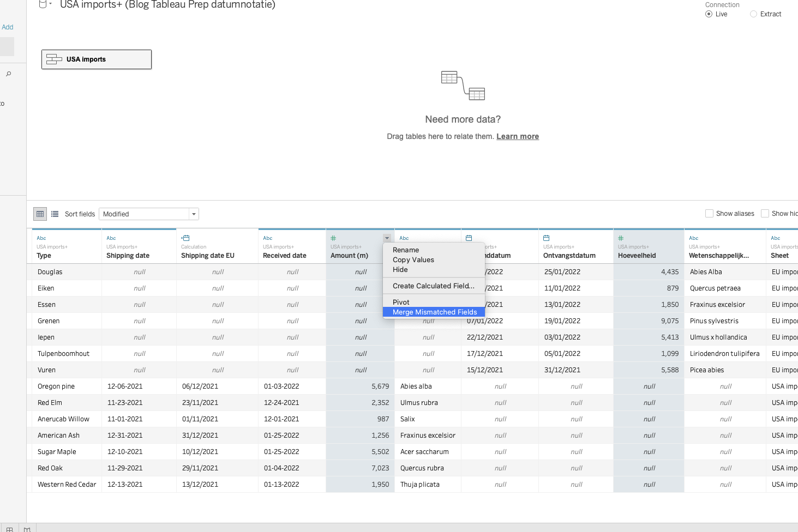
Task: Switch to the data grid view icon
Action: coord(40,214)
